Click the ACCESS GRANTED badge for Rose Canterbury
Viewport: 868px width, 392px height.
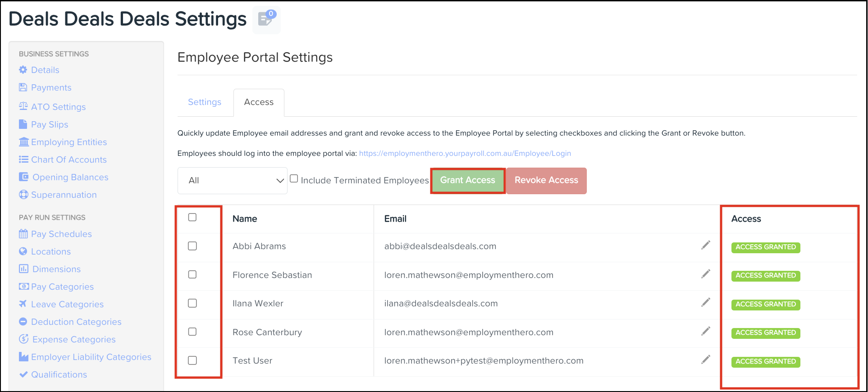[765, 333]
